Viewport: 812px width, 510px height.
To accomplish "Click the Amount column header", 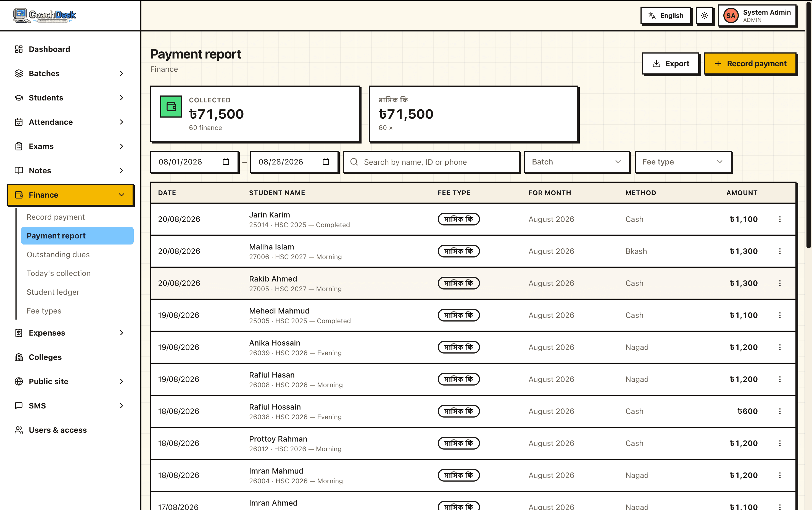I will (742, 193).
